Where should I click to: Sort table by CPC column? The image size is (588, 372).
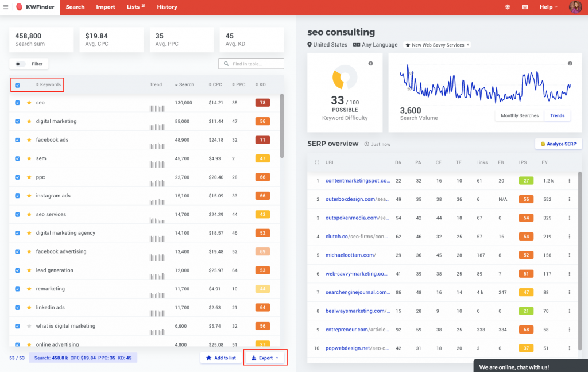click(215, 85)
